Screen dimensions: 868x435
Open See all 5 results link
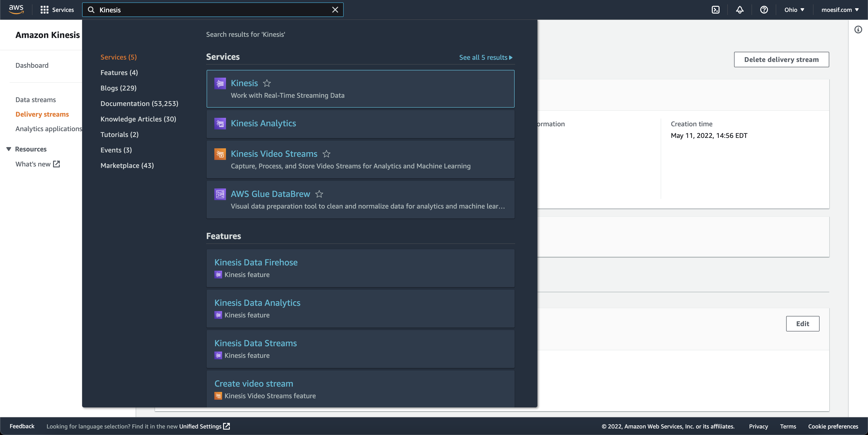point(486,57)
